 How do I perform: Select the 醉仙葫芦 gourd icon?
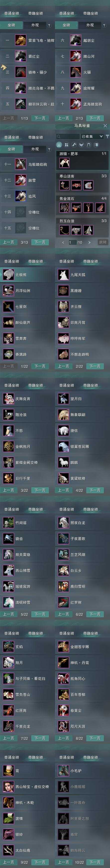click(x=8, y=322)
